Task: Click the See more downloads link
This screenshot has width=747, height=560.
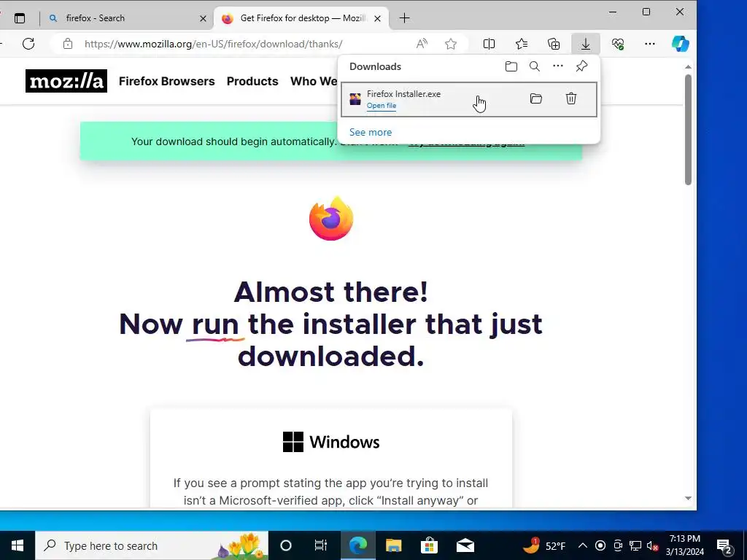Action: click(x=371, y=133)
